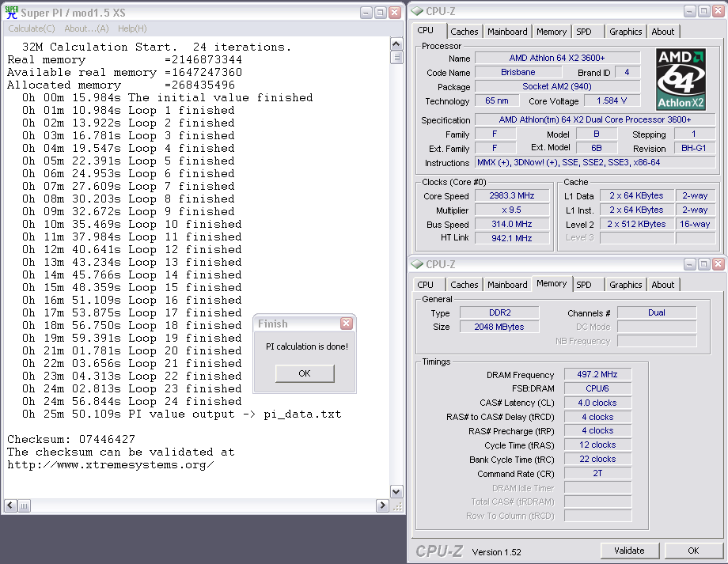Click the Bus Speed value 314.0 MHz
This screenshot has height=564, width=728.
click(512, 224)
